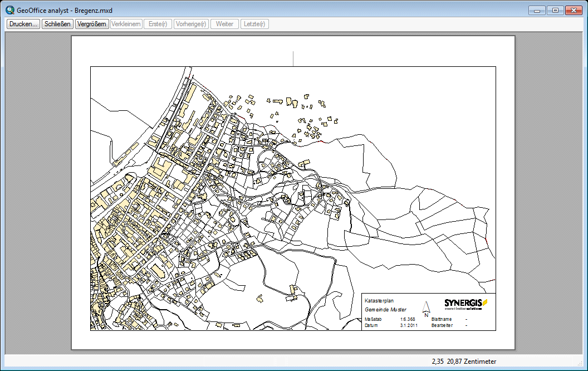Screen dimensions: 588x371
Task: Go to first page with Erste(r)
Action: pos(158,24)
